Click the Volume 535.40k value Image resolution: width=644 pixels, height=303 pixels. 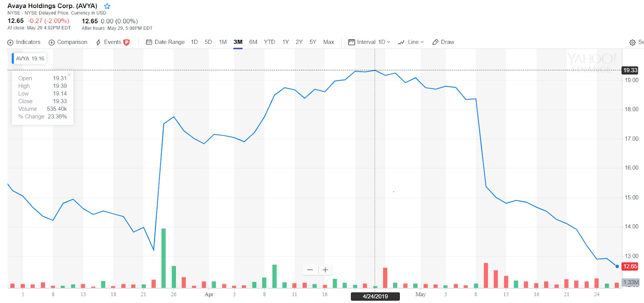tap(57, 109)
